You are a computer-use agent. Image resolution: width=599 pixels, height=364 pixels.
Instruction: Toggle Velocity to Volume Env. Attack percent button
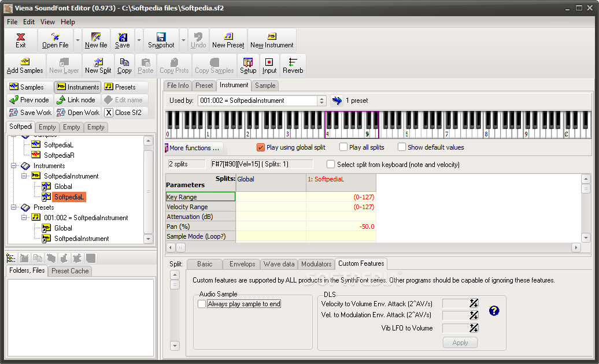(474, 303)
